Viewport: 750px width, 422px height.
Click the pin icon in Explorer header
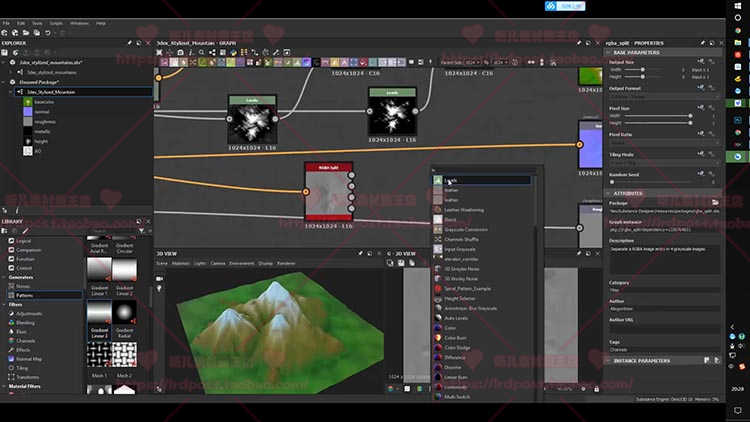click(x=130, y=43)
